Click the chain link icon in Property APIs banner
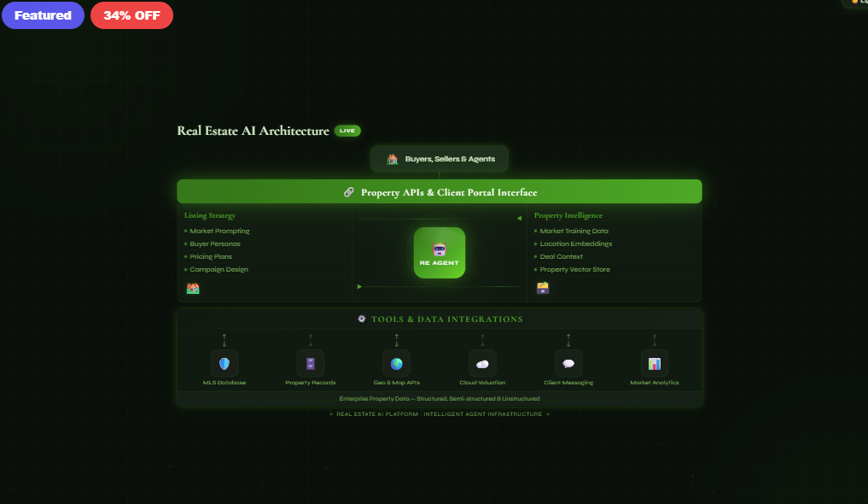This screenshot has width=868, height=504. point(348,191)
